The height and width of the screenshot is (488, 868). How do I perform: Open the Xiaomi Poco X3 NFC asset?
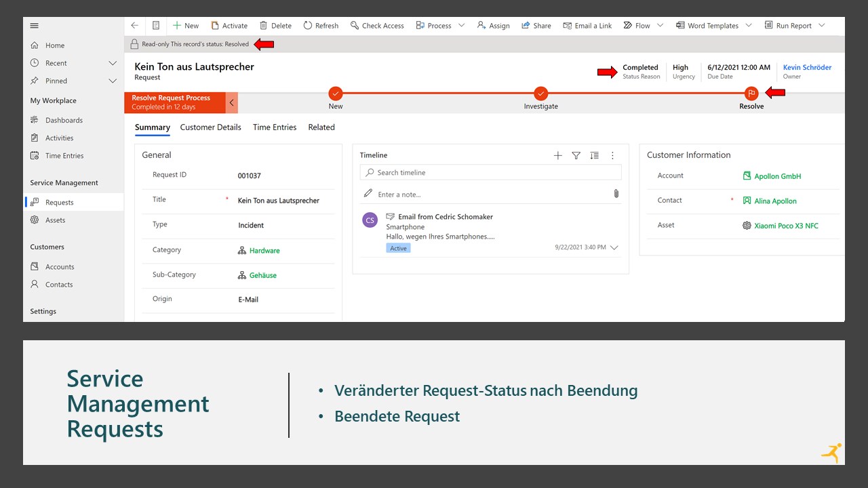pos(787,226)
